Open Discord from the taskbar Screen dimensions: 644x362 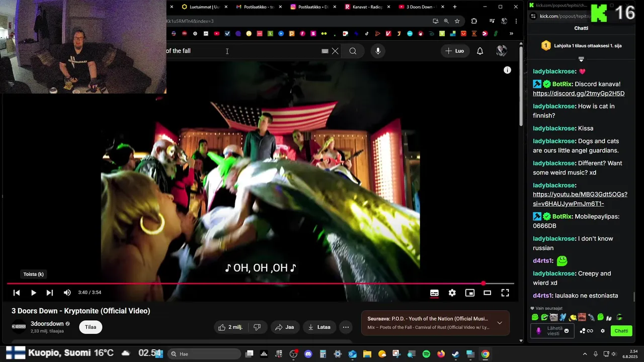[308, 354]
